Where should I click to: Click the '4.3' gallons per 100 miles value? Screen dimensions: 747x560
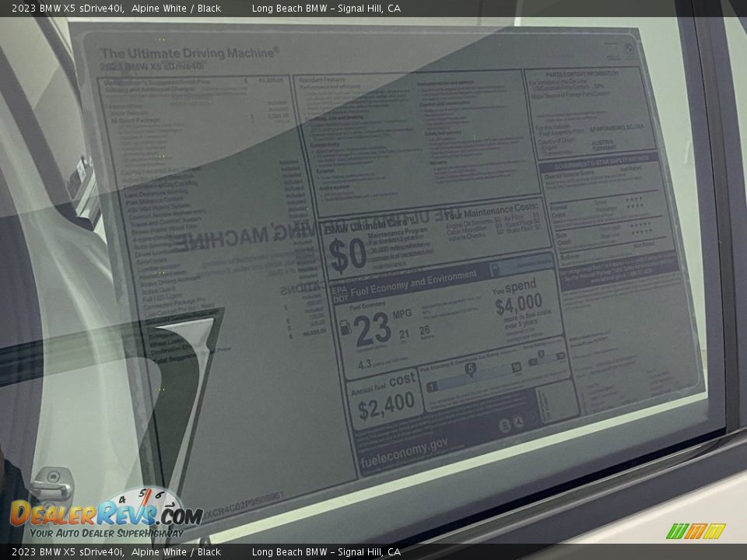(x=364, y=364)
